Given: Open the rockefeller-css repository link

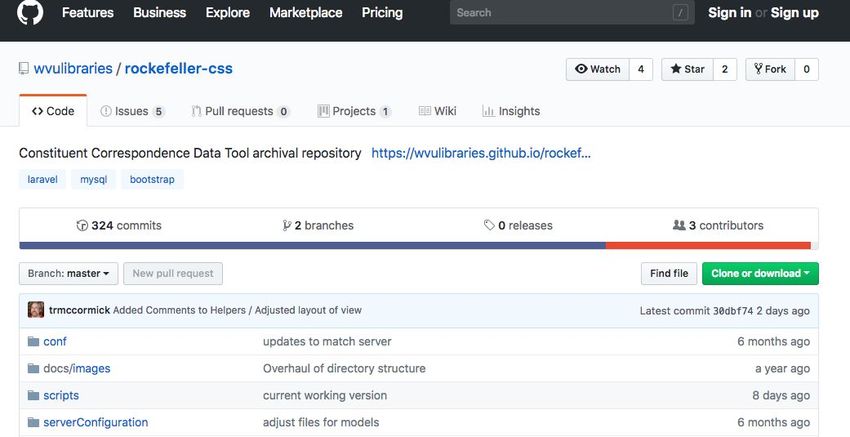Looking at the screenshot, I should pyautogui.click(x=178, y=68).
